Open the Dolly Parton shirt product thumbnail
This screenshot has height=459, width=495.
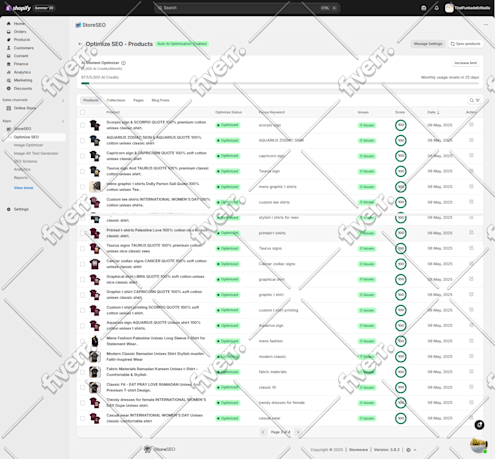pyautogui.click(x=95, y=187)
